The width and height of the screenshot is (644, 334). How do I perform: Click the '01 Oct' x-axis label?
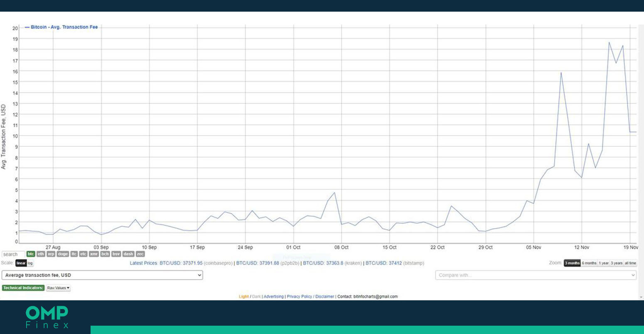click(293, 247)
